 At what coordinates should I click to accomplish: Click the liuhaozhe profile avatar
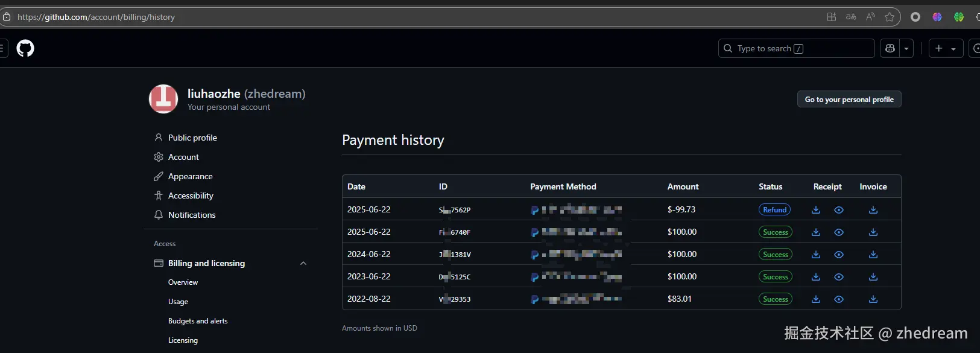pos(163,99)
